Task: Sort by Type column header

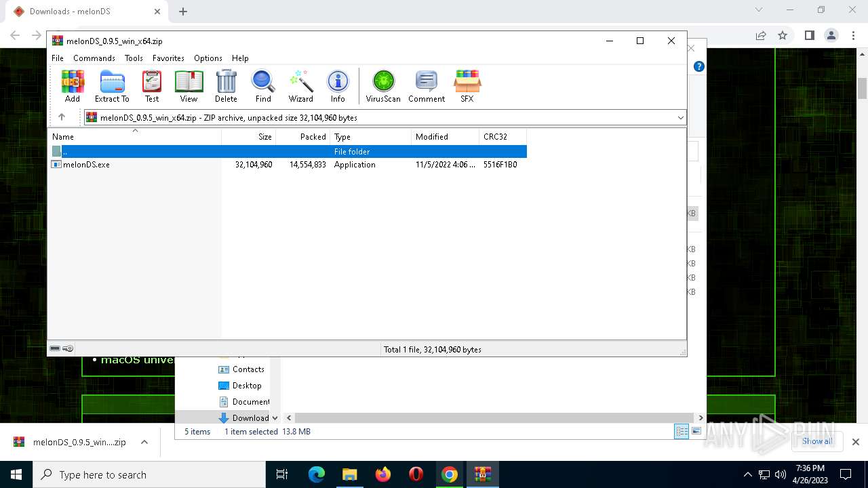Action: [370, 137]
